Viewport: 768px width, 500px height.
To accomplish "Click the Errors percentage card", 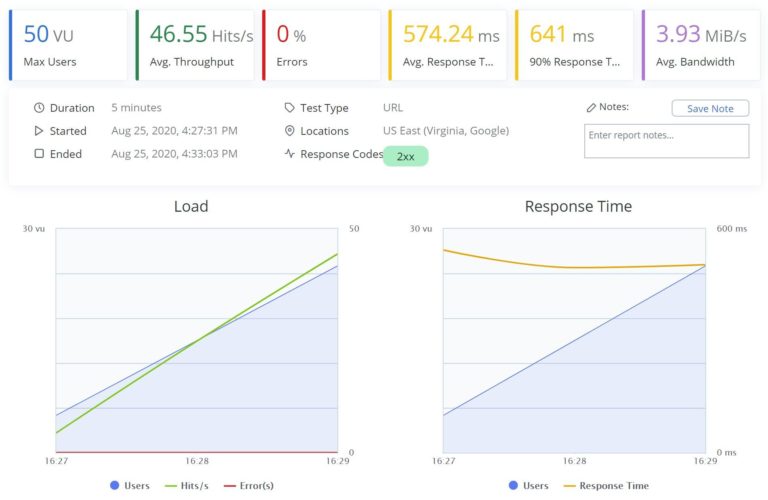I will click(322, 45).
